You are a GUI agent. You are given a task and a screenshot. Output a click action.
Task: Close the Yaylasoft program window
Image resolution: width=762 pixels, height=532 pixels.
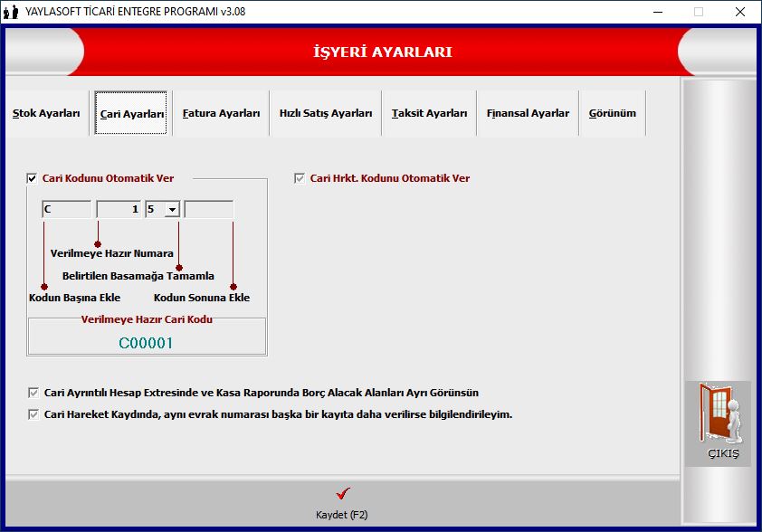[x=739, y=12]
